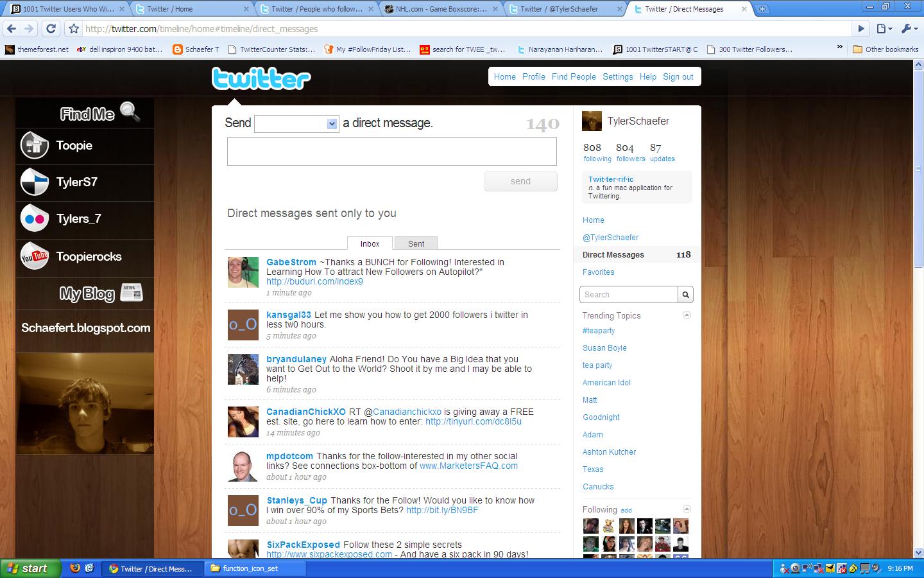924x578 pixels.
Task: Open the Ashton Kutcher trending topic
Action: click(609, 451)
